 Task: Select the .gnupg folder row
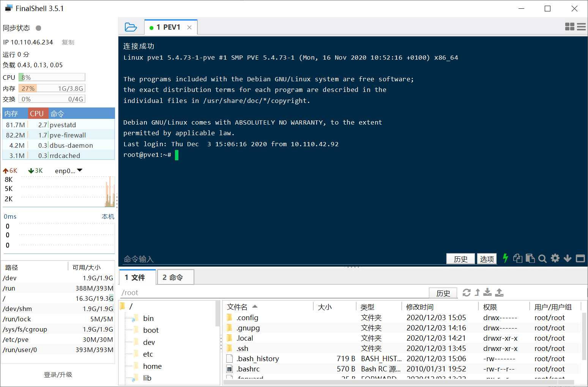[x=402, y=328]
